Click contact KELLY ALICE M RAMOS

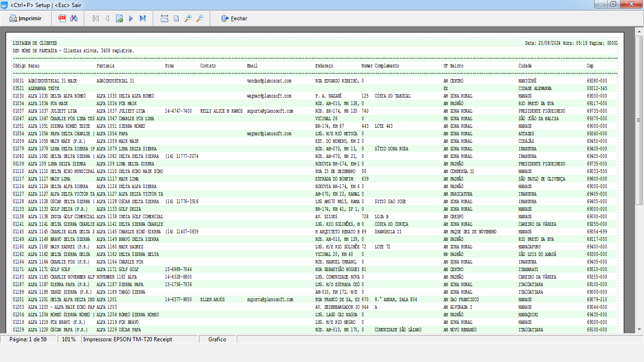pyautogui.click(x=222, y=111)
